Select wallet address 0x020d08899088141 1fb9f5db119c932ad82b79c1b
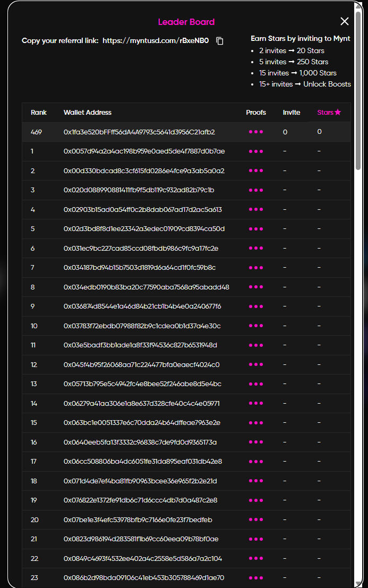 139,190
